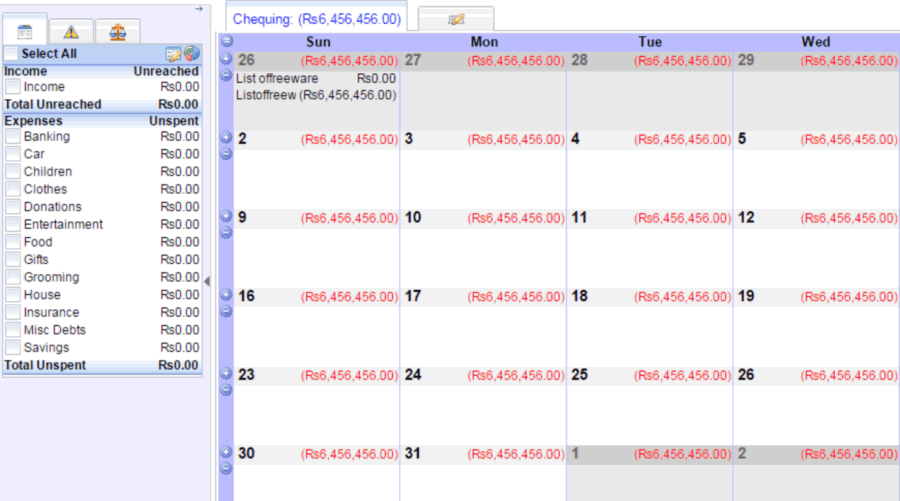The width and height of the screenshot is (900, 501).
Task: Tick the House expense checkbox
Action: tap(13, 294)
